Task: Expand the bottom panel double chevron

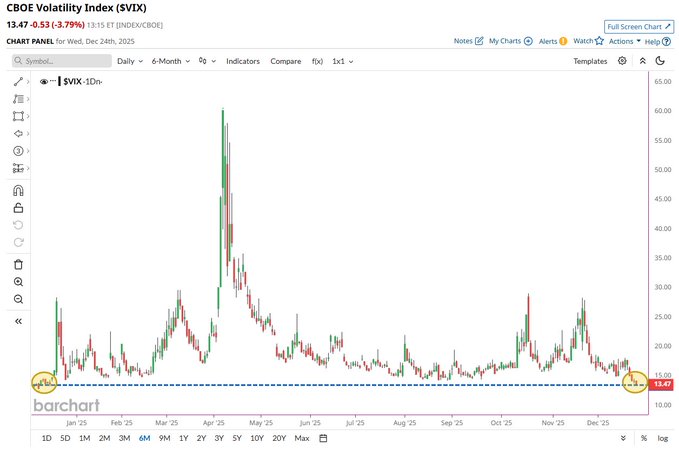Action: click(623, 438)
